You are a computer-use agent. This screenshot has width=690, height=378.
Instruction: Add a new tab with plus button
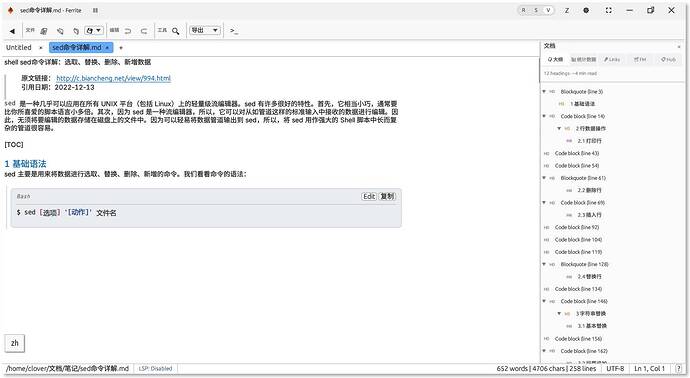[121, 48]
